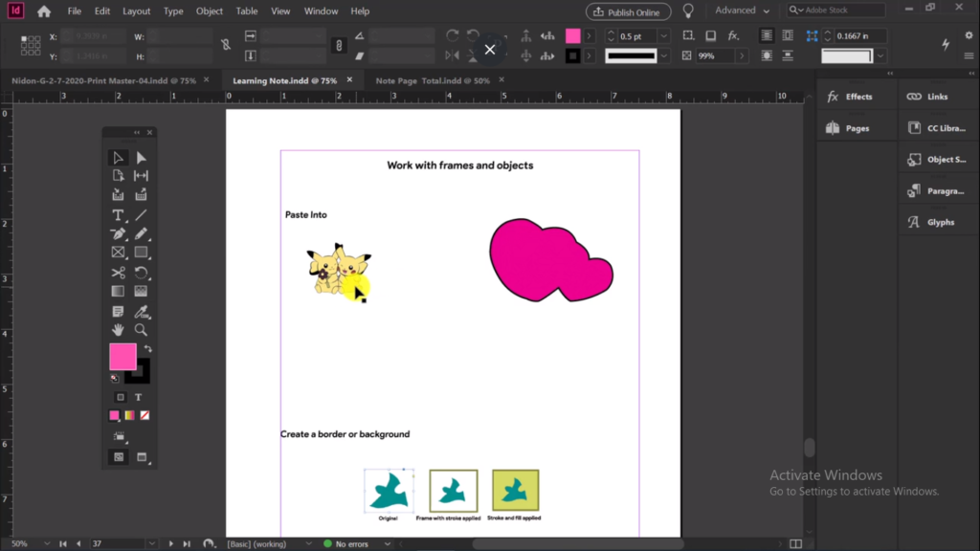Collapse the tools panel double arrows
Viewport: 980px width, 551px height.
coord(136,132)
